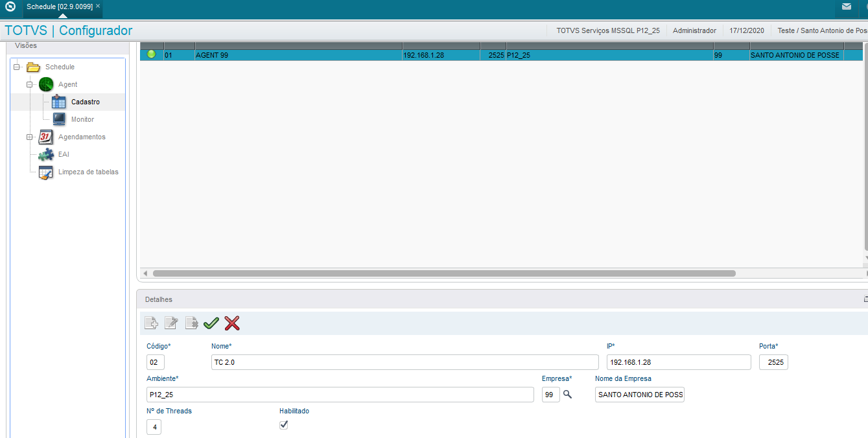Click the Administrador user label

coord(694,30)
